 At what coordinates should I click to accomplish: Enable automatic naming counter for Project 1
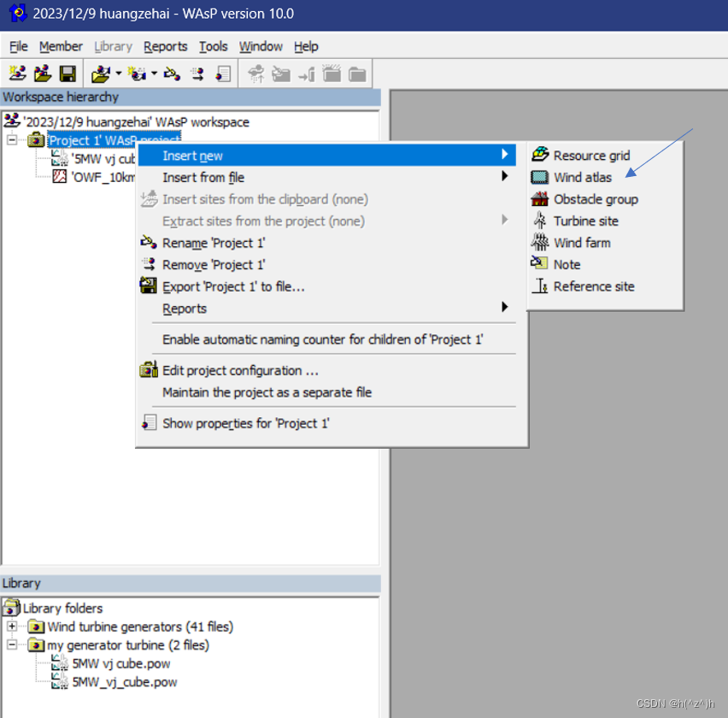[x=327, y=339]
